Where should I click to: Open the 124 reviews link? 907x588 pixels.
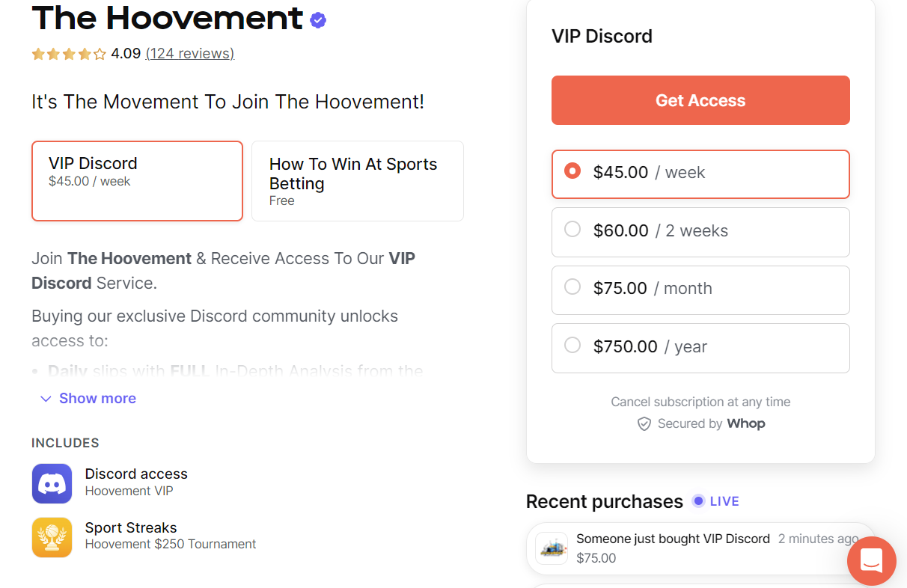189,54
